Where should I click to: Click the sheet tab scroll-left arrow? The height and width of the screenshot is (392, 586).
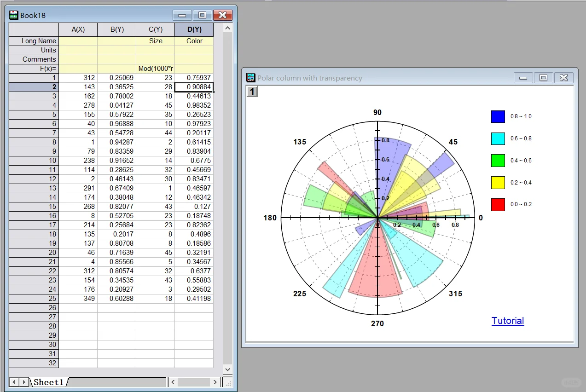(14, 382)
